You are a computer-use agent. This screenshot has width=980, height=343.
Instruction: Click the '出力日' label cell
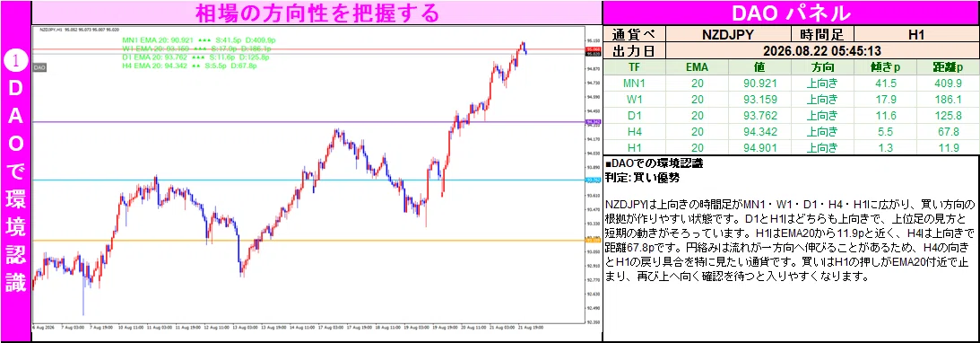coord(635,50)
